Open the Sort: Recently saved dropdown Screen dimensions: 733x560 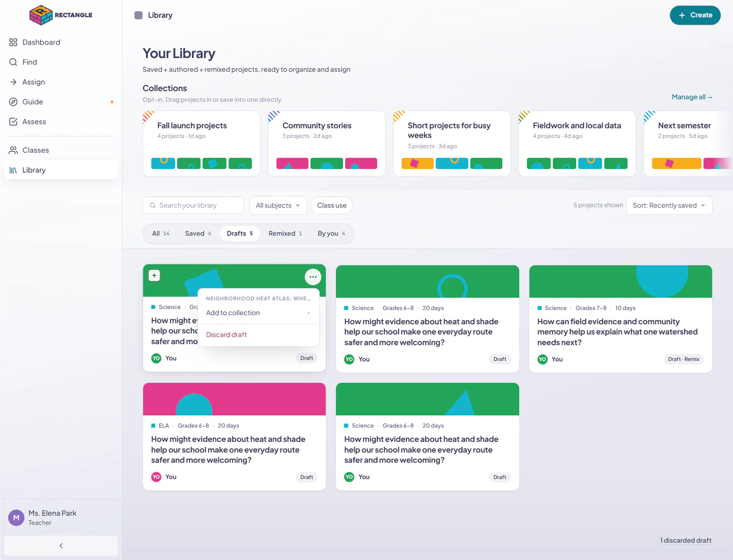coord(669,206)
